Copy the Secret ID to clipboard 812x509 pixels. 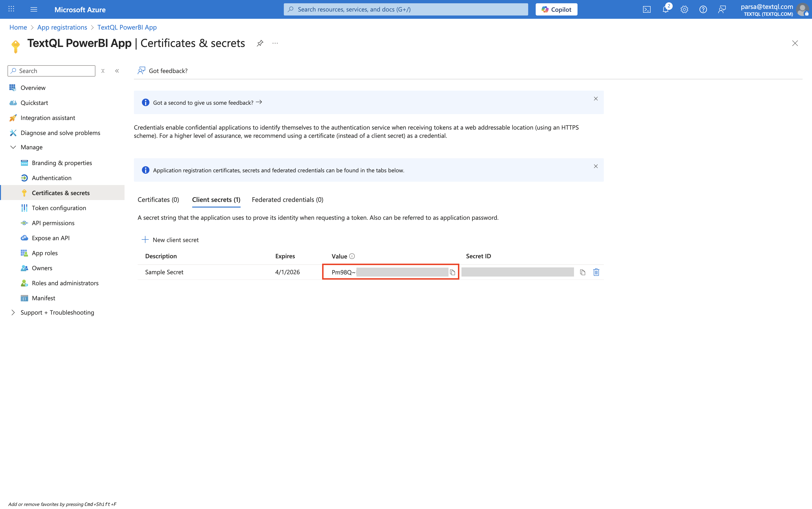click(582, 272)
